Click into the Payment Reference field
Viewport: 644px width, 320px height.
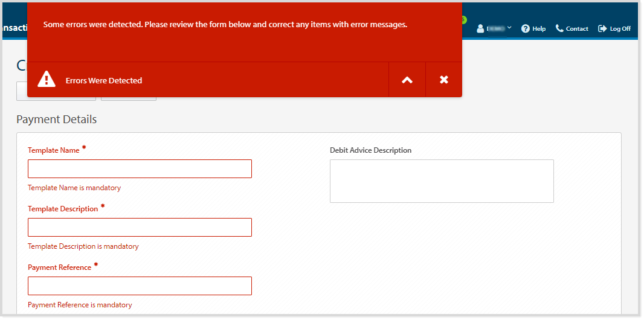(x=140, y=286)
